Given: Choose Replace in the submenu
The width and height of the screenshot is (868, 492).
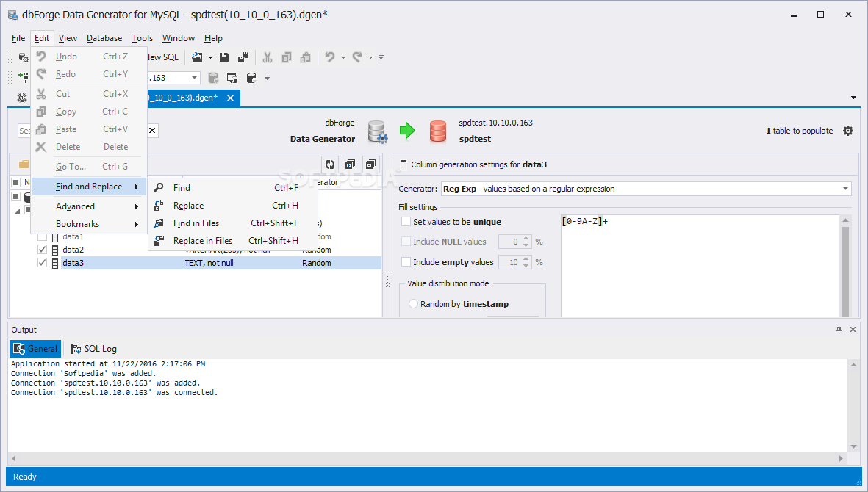Looking at the screenshot, I should point(233,206).
